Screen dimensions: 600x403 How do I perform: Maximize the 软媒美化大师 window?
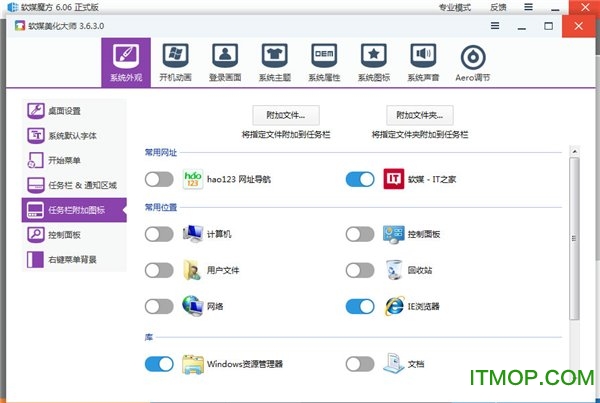548,26
